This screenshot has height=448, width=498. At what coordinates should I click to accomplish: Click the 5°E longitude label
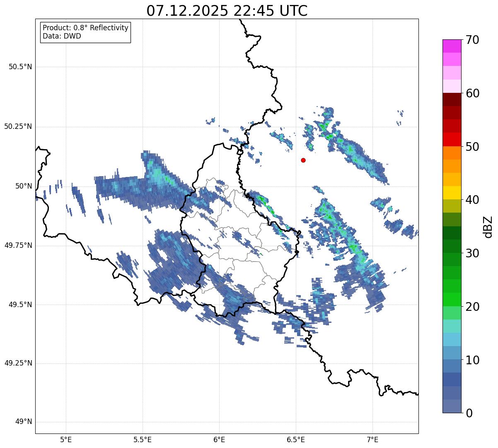tap(66, 439)
